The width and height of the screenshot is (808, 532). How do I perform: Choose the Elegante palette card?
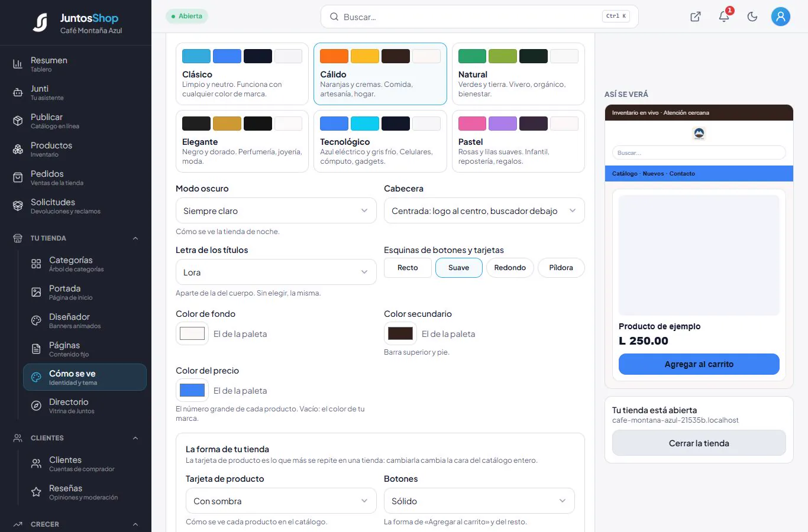[x=242, y=141]
